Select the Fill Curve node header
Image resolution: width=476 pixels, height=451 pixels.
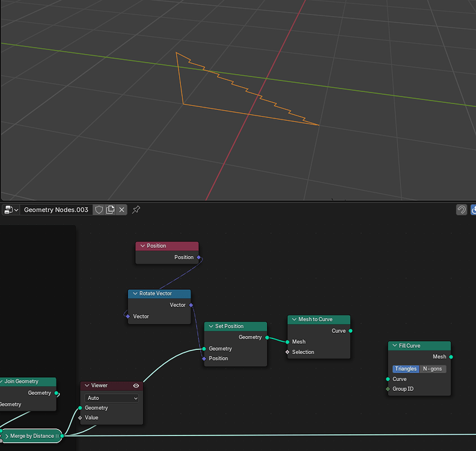[x=420, y=346]
